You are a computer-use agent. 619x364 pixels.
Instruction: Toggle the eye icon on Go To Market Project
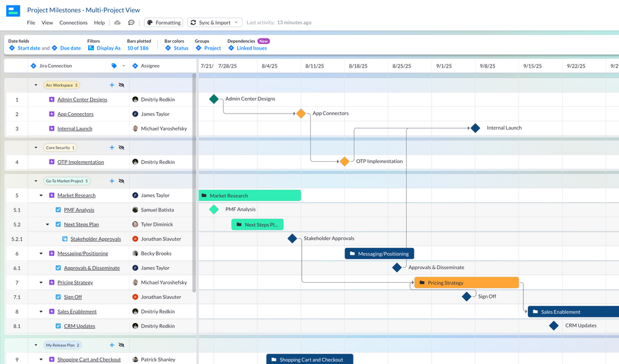pos(122,180)
